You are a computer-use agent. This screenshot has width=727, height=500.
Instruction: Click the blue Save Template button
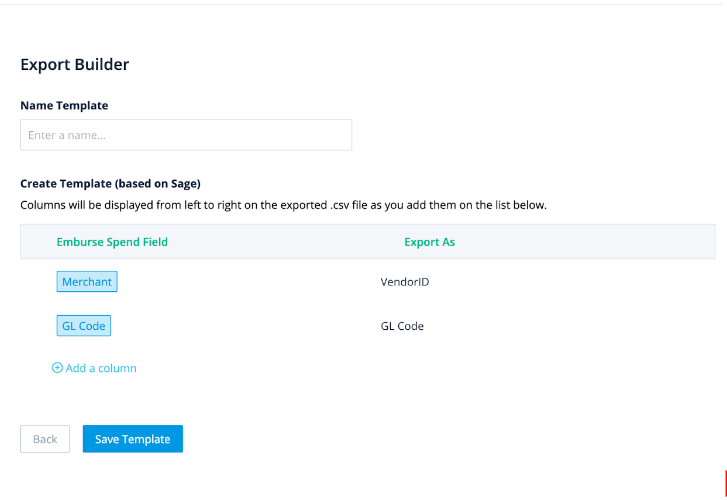point(133,439)
